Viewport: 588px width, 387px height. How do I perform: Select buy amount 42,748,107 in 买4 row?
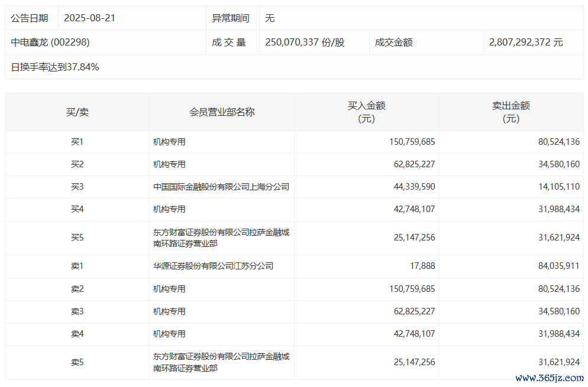tap(414, 209)
